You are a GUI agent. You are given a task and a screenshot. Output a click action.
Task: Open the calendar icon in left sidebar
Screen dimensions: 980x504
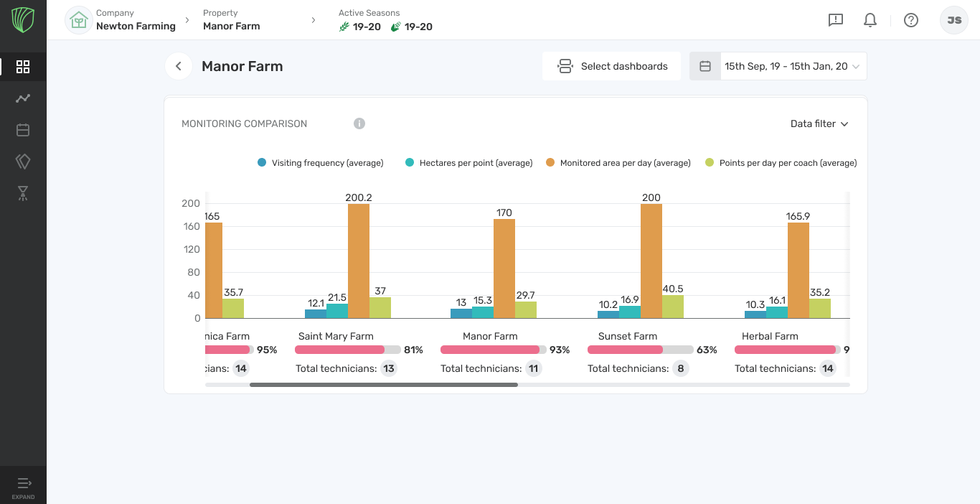[x=23, y=130]
